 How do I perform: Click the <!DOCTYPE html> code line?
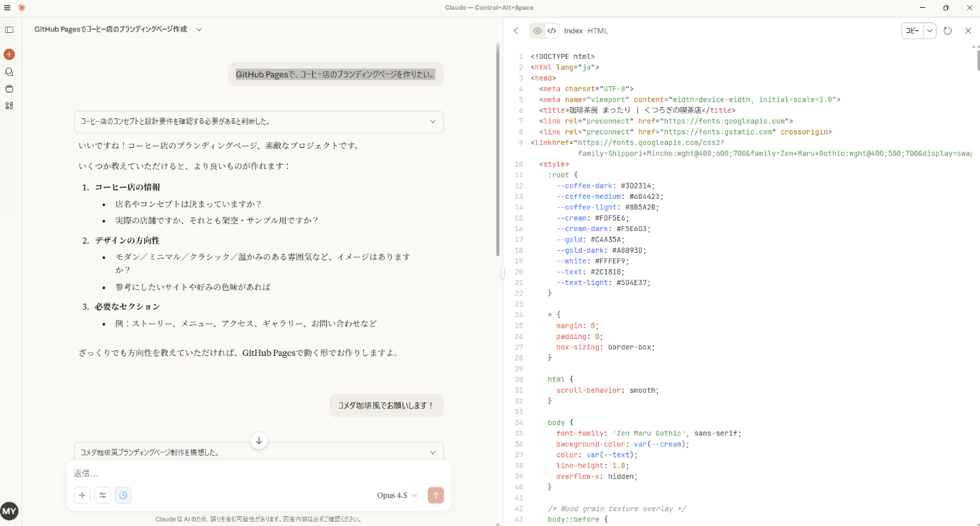point(562,57)
